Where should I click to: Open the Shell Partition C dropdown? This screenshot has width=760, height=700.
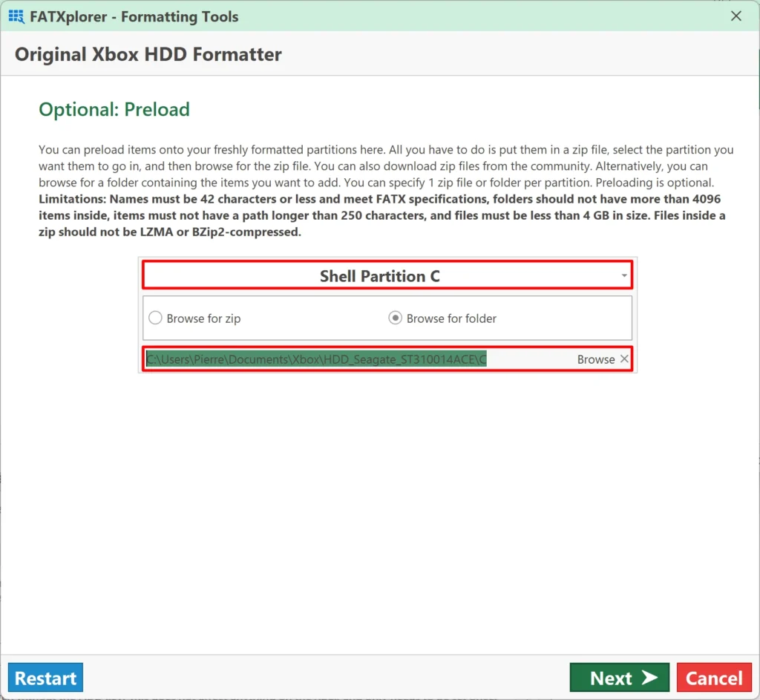tap(387, 275)
